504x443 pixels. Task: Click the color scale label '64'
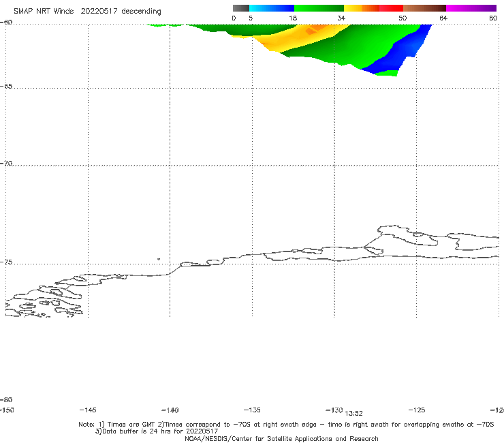(x=443, y=18)
